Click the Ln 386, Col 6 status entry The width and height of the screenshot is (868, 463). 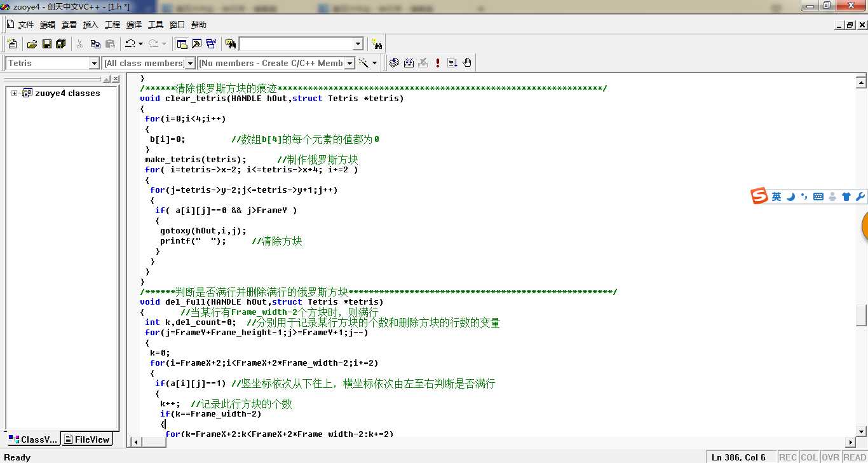[x=741, y=457]
